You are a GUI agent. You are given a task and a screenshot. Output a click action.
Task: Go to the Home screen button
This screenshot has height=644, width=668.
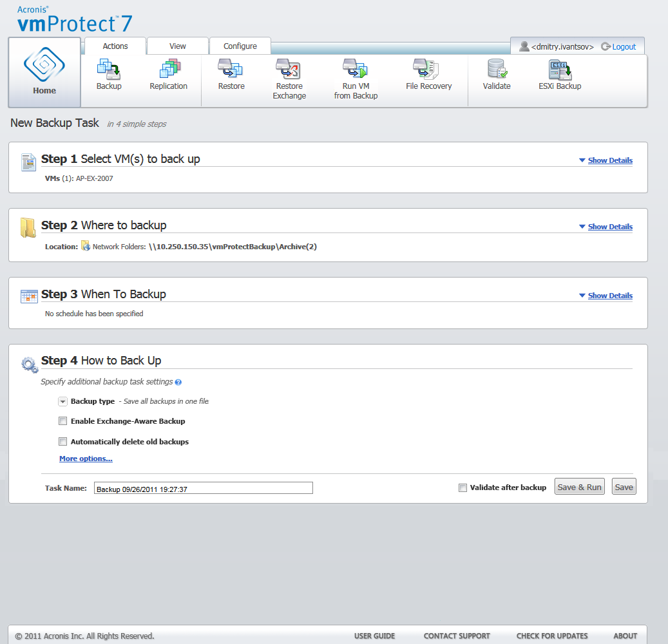[x=44, y=73]
